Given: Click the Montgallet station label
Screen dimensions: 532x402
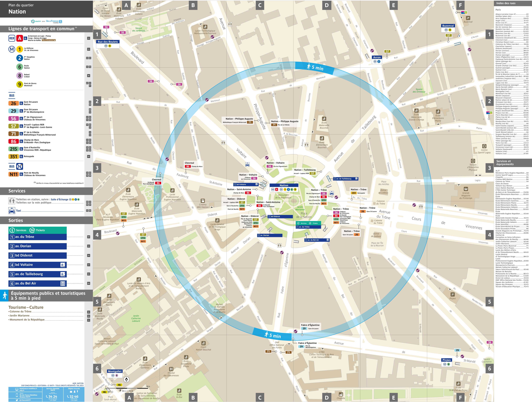Looking at the screenshot, I should [115, 371].
